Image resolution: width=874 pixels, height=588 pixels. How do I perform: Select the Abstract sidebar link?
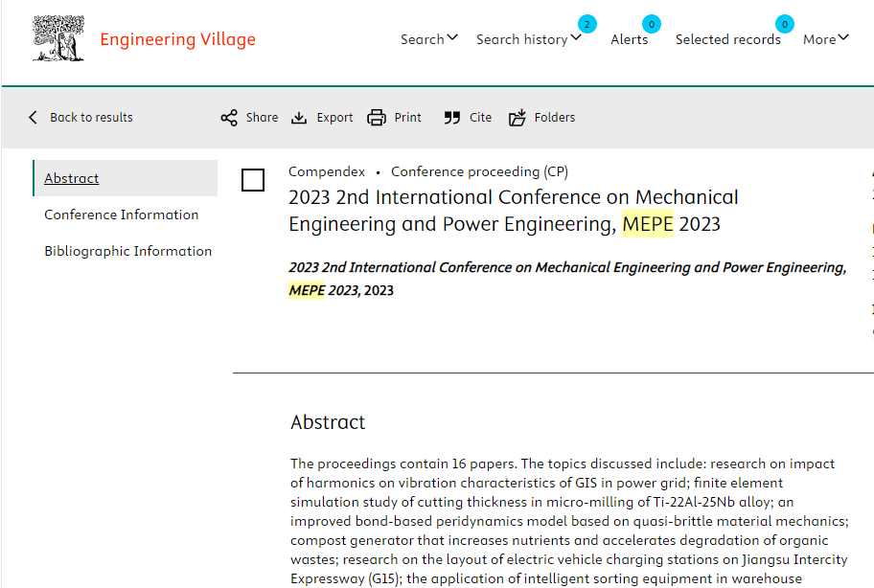pyautogui.click(x=72, y=178)
